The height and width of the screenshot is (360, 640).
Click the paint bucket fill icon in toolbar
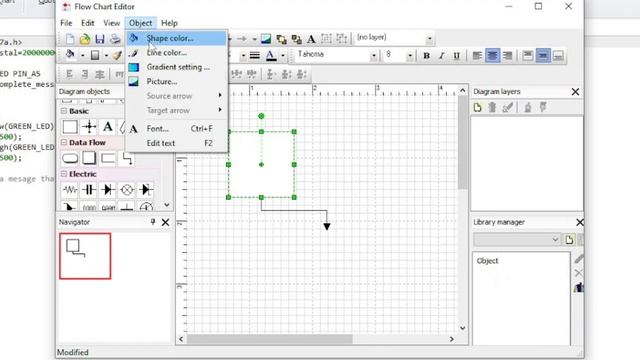[70, 55]
